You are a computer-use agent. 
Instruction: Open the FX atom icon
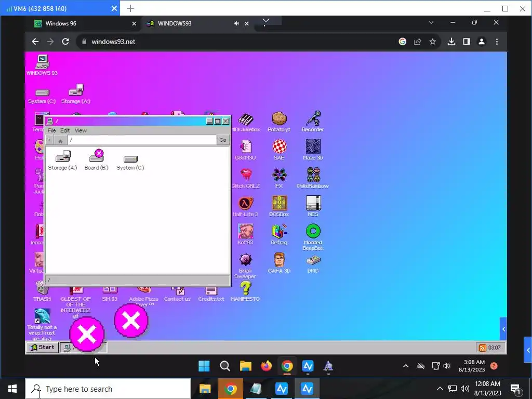(x=279, y=179)
